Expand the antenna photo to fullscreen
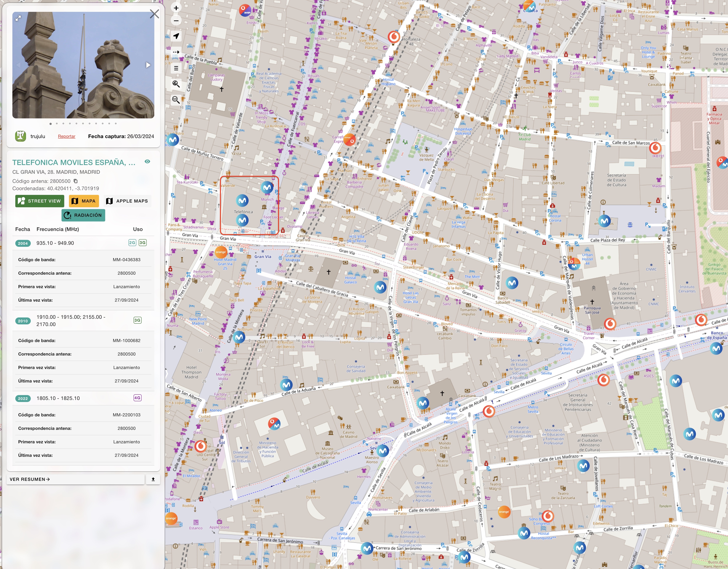728x569 pixels. click(x=18, y=18)
